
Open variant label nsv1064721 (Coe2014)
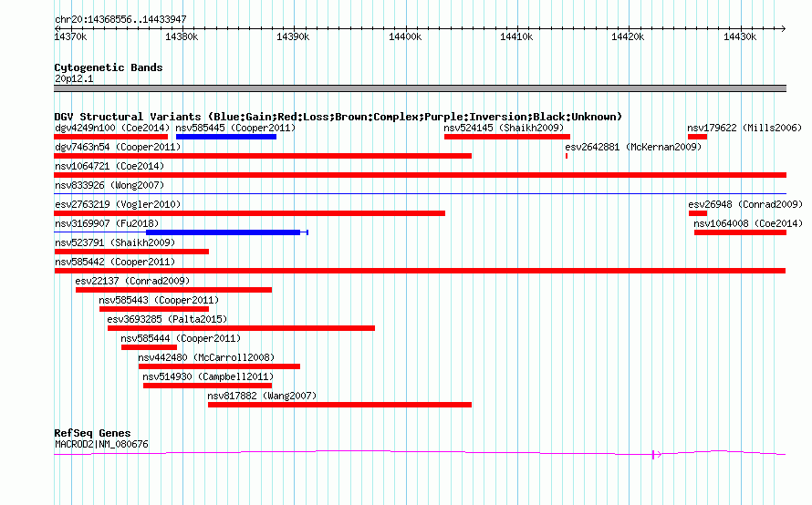pyautogui.click(x=109, y=166)
